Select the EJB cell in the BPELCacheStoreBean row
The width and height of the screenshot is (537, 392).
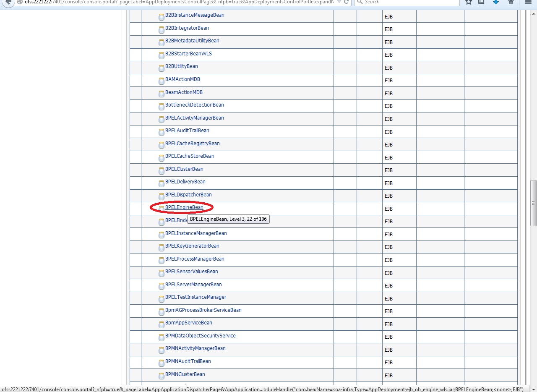(x=399, y=157)
